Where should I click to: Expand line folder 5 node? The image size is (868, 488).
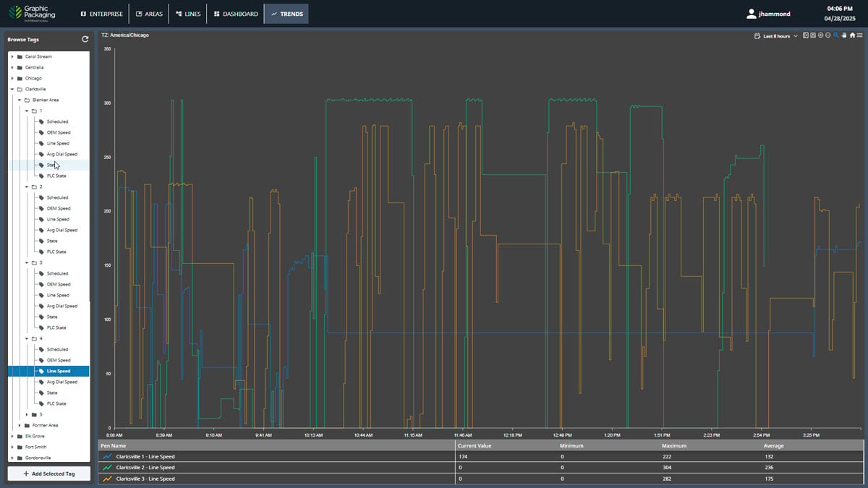coord(27,414)
